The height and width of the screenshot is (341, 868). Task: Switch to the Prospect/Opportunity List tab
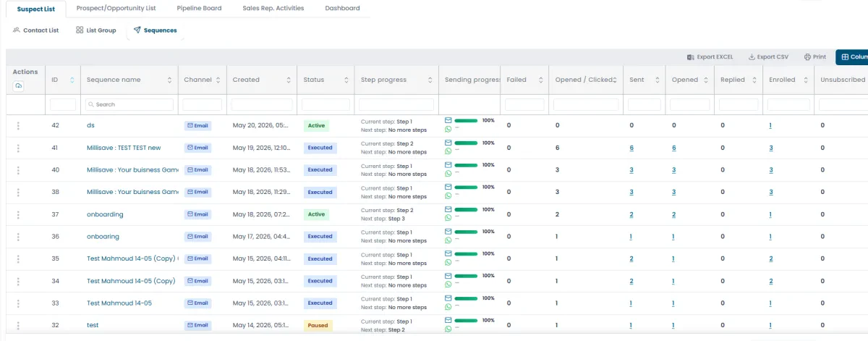tap(116, 9)
